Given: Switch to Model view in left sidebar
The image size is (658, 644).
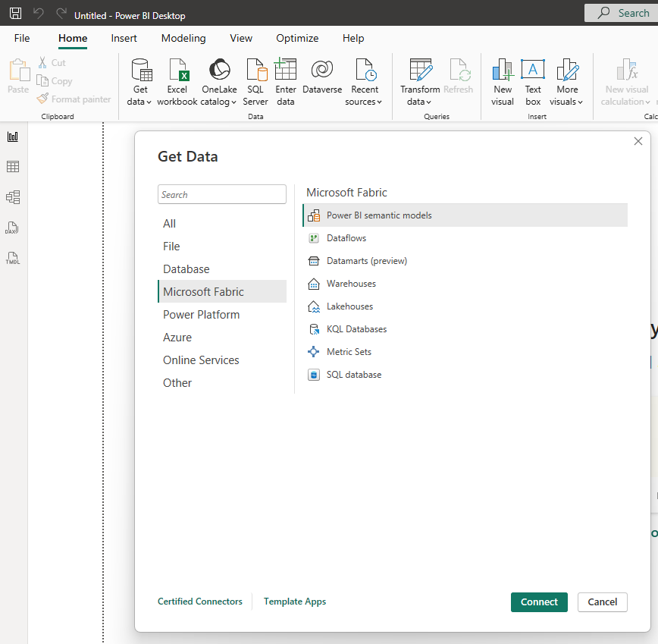Looking at the screenshot, I should [x=13, y=197].
